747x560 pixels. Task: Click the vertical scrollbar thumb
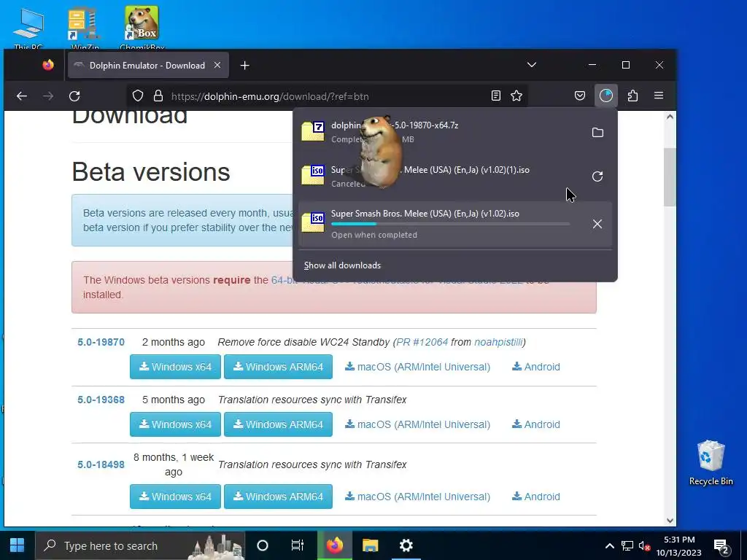[x=670, y=177]
